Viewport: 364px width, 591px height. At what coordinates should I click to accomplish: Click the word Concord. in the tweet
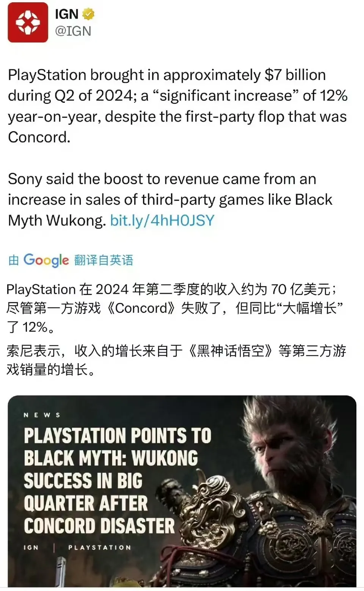click(x=39, y=137)
